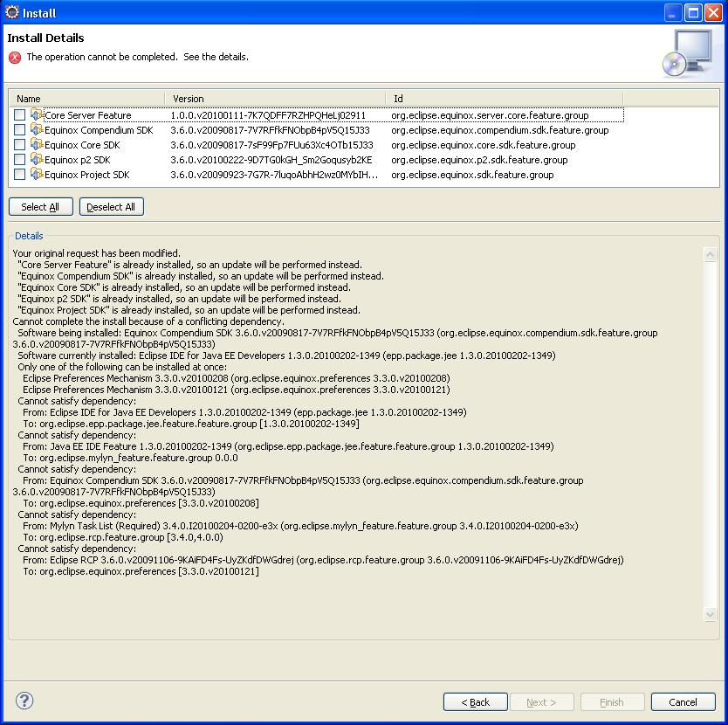This screenshot has height=725, width=728.
Task: Click the Deselect All button
Action: [112, 207]
